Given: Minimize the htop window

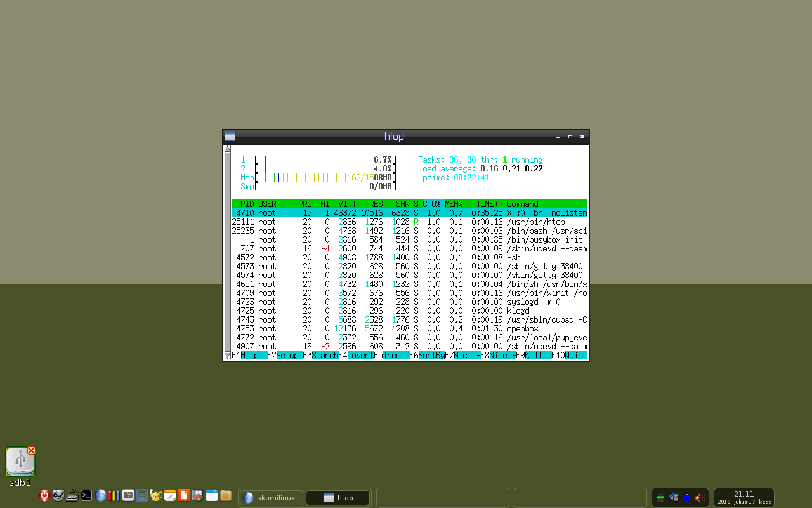Looking at the screenshot, I should 558,137.
